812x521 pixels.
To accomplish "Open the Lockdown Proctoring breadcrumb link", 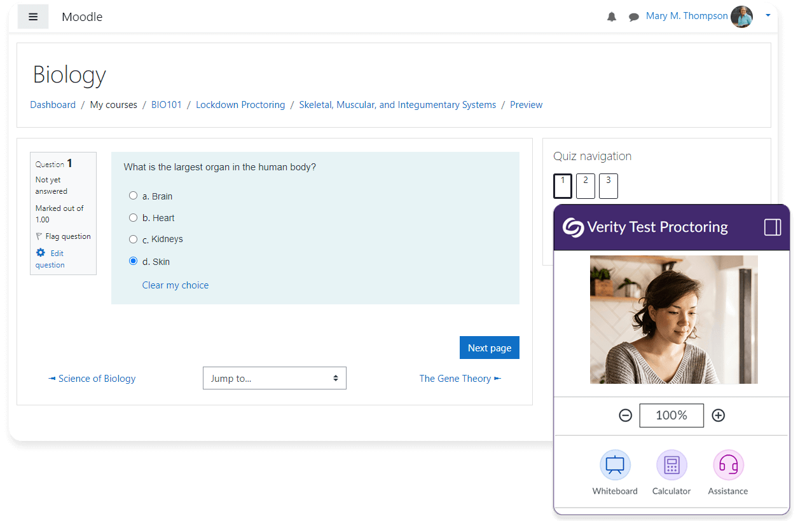I will pos(240,104).
